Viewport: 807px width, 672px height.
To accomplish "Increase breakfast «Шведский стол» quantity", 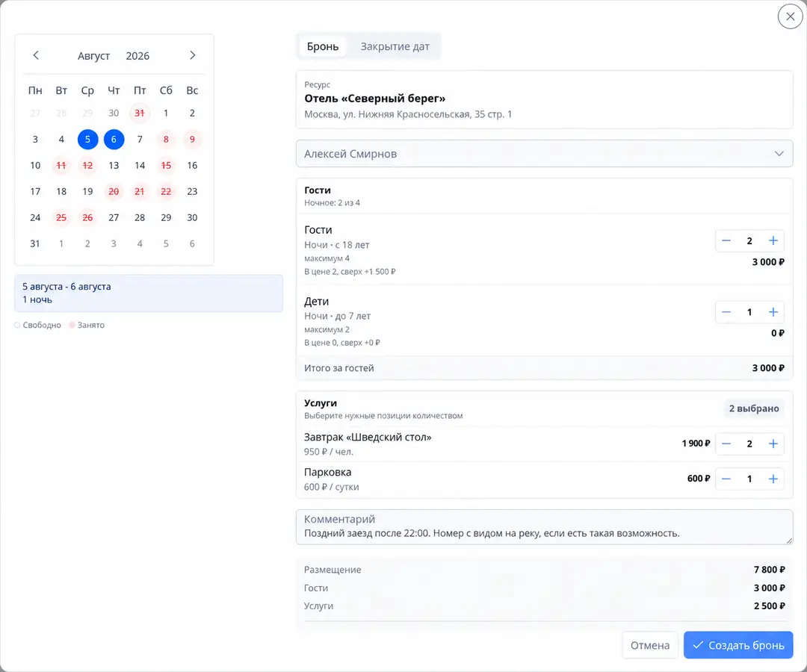I will [773, 444].
